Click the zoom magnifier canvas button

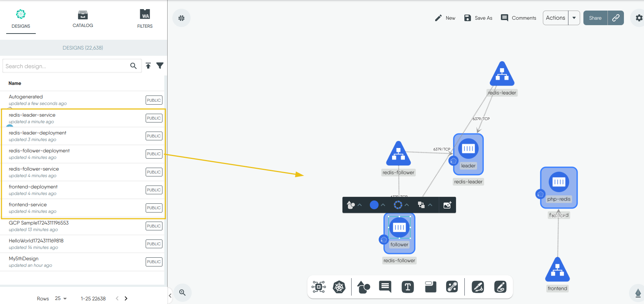[x=183, y=292]
